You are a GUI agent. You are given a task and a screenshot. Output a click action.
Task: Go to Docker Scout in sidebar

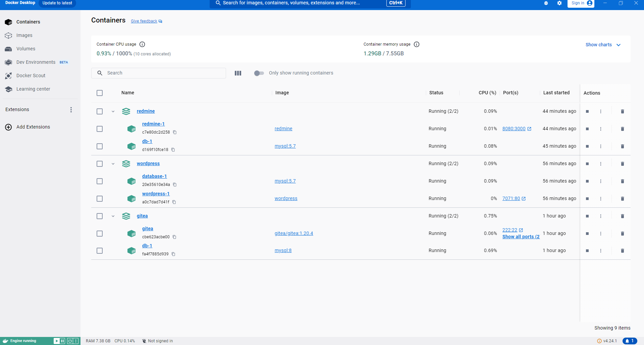click(x=31, y=76)
